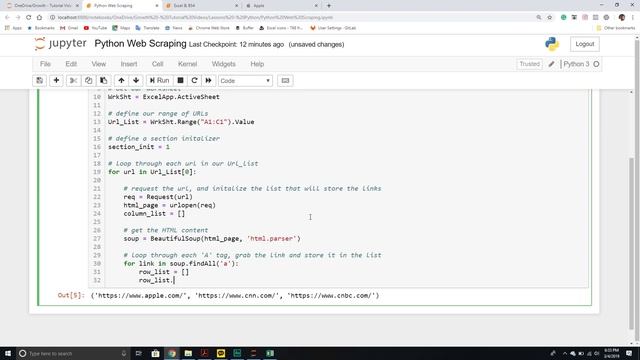Switch to the Excel browser tab
The width and height of the screenshot is (640, 360).
tap(202, 6)
